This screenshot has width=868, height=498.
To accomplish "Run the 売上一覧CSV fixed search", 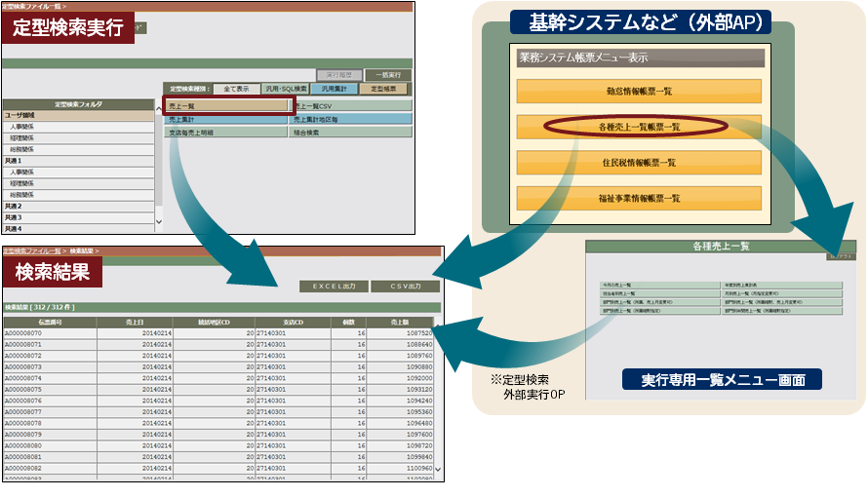I will click(x=351, y=105).
